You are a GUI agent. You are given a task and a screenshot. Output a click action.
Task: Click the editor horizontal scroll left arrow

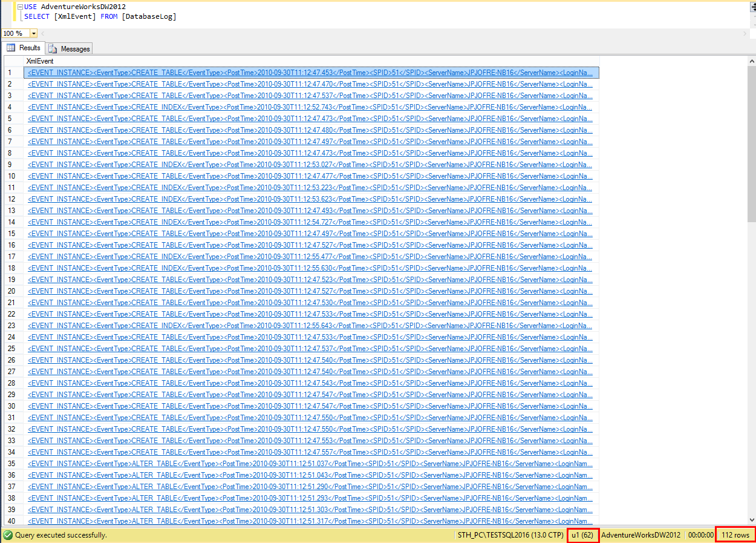tap(42, 33)
